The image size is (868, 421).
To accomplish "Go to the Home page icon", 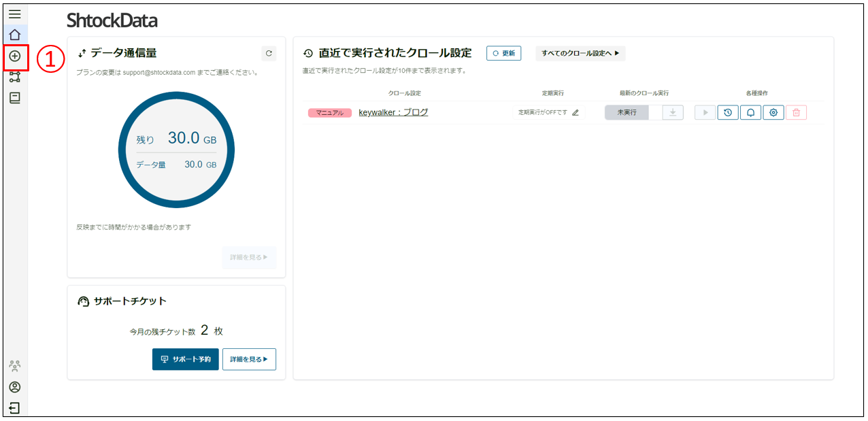I will pos(14,35).
